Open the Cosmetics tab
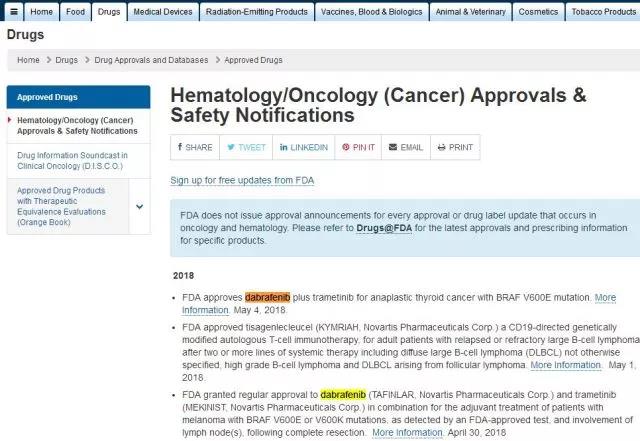 coord(538,12)
